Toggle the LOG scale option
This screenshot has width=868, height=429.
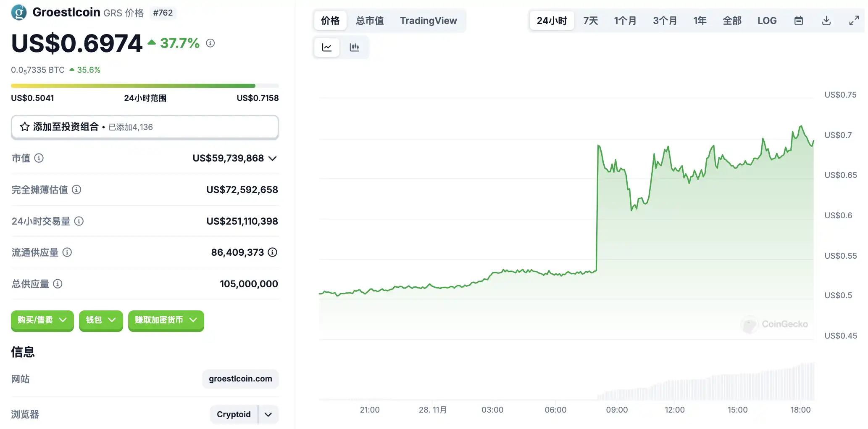point(767,21)
